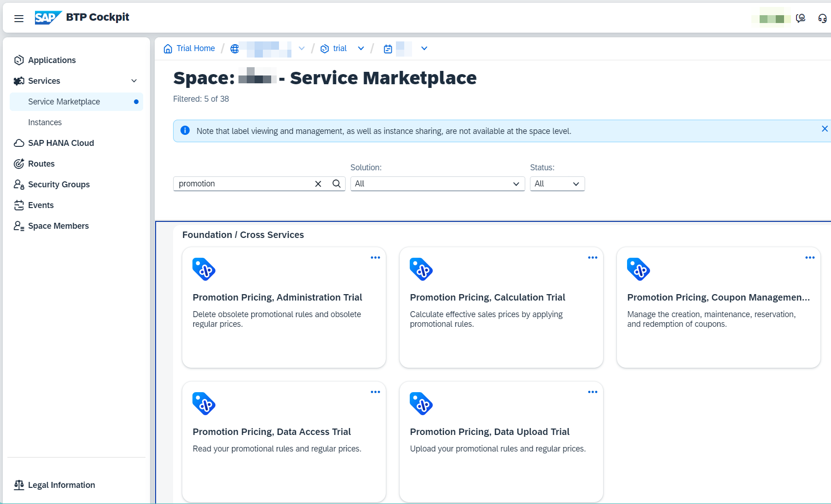
Task: Click the globe icon in the breadcrumb
Action: [235, 49]
